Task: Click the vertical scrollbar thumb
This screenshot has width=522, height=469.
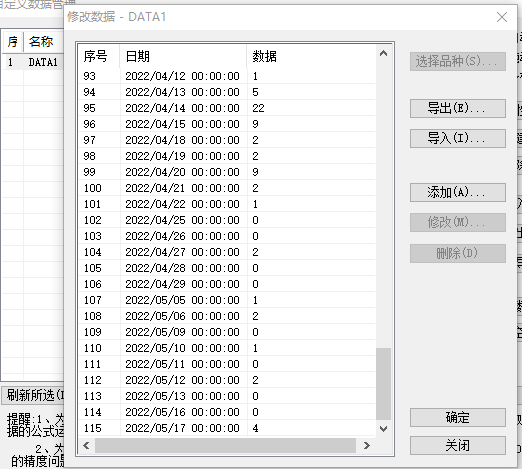Action: click(x=383, y=384)
